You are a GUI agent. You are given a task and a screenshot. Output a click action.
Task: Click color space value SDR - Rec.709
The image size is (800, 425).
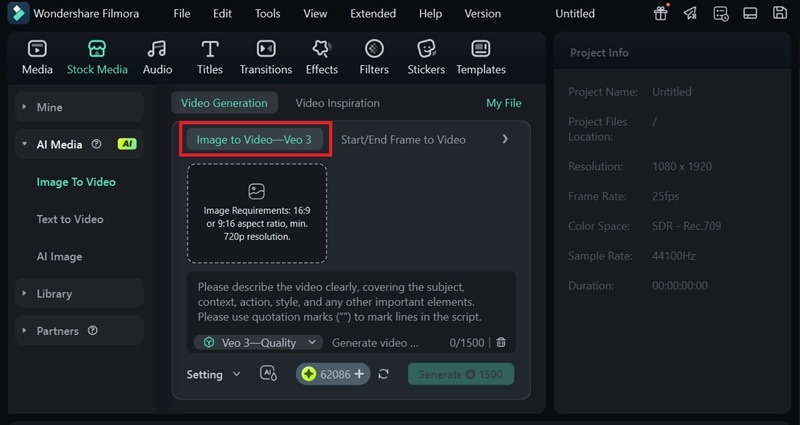click(x=686, y=226)
